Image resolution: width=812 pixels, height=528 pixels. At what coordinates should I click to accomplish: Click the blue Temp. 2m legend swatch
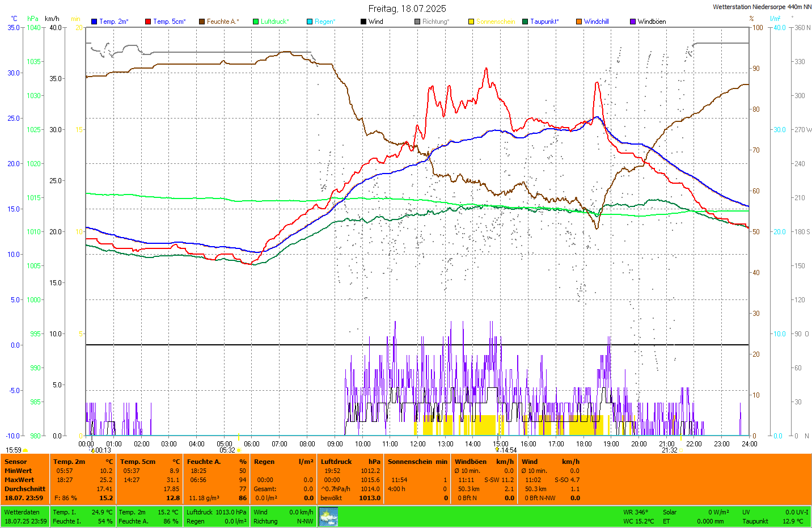point(94,22)
